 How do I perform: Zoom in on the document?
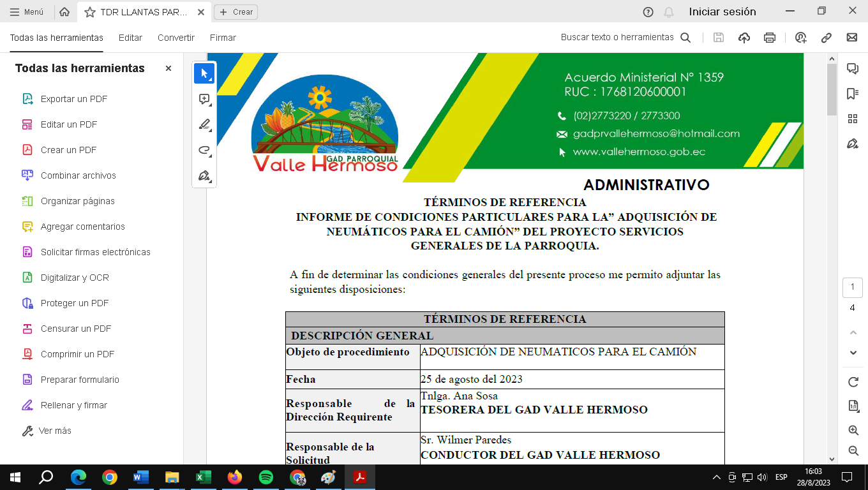coord(853,431)
